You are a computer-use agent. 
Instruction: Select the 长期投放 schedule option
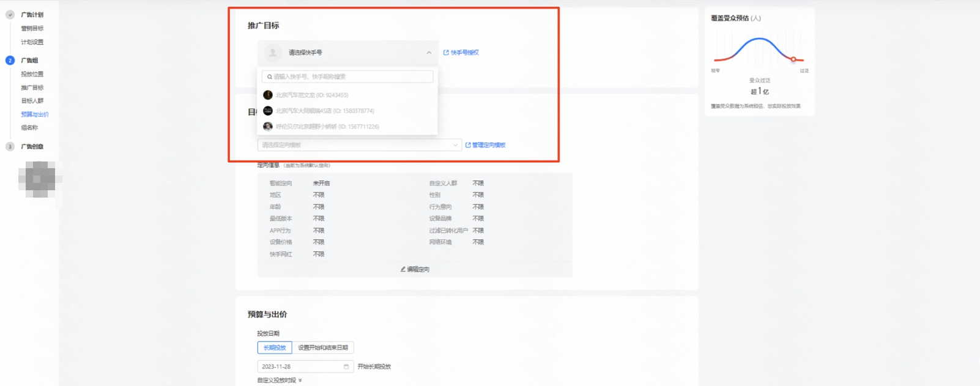point(275,347)
